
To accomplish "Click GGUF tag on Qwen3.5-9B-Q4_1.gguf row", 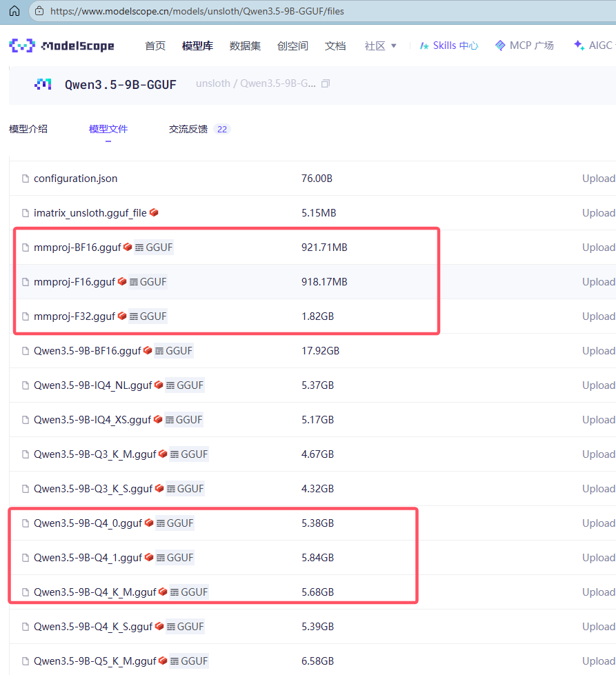I will pos(175,557).
